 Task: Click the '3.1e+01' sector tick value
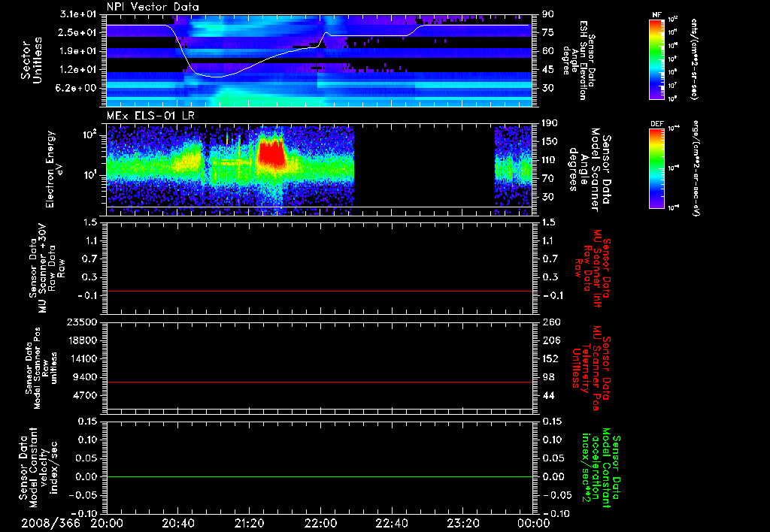[x=78, y=14]
